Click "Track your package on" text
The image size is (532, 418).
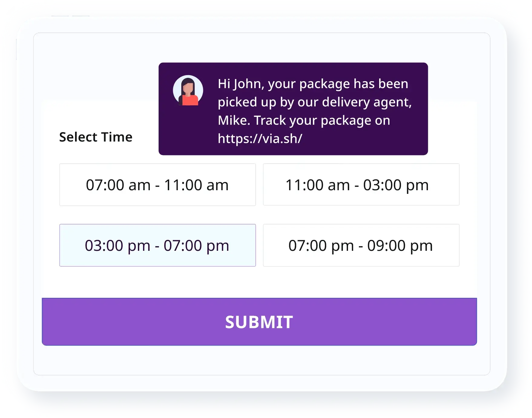322,120
